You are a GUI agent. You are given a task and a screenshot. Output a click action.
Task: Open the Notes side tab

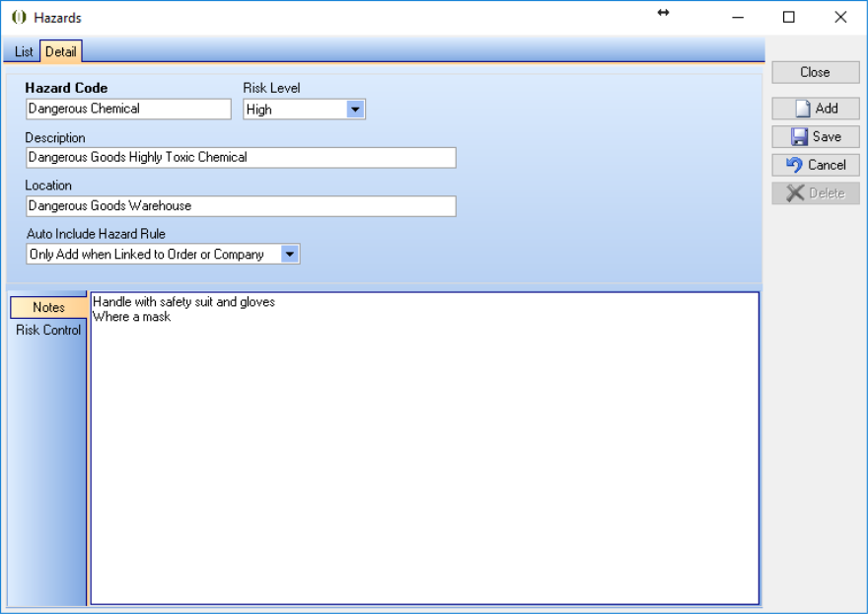point(48,308)
